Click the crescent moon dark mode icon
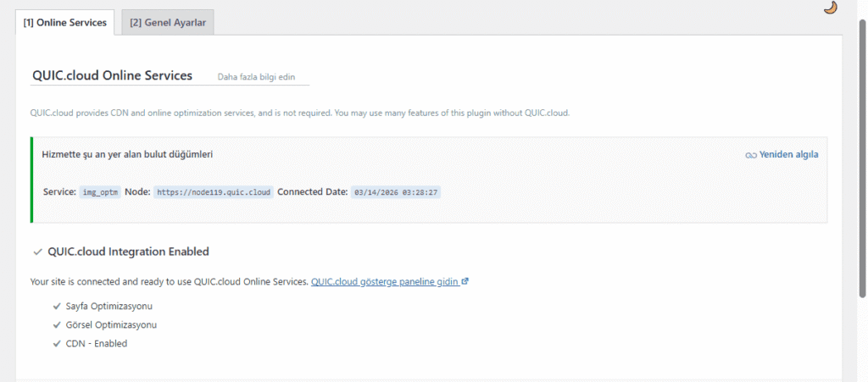The height and width of the screenshot is (382, 868). [x=831, y=8]
